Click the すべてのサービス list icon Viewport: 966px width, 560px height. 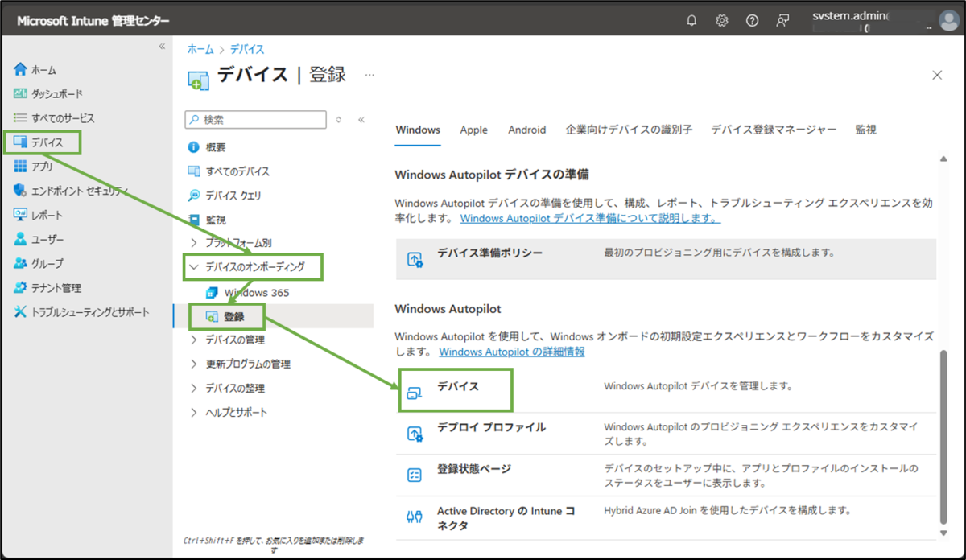coord(21,117)
